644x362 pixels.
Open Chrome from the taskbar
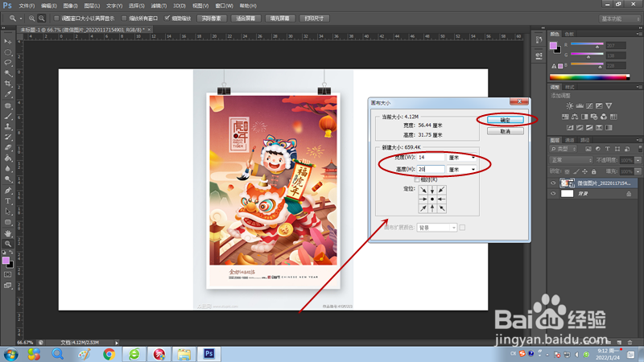(109, 354)
